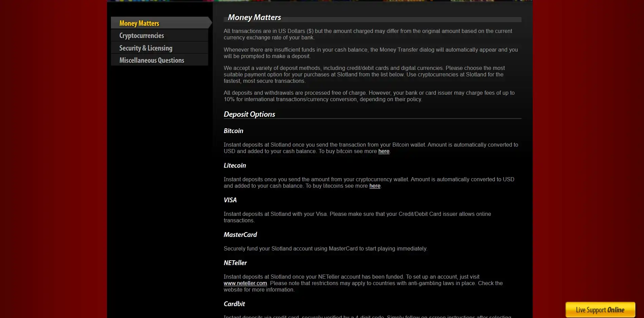This screenshot has height=318, width=644.
Task: Go to Cryptocurrencies in the sidebar
Action: coord(159,36)
